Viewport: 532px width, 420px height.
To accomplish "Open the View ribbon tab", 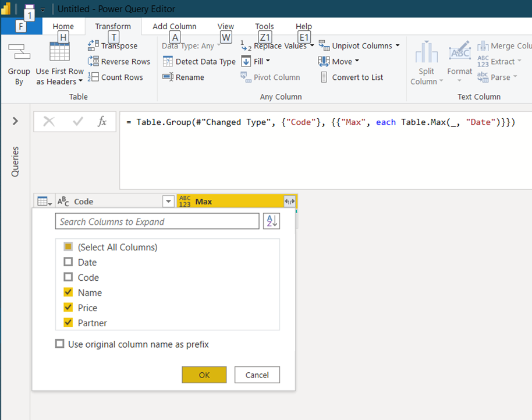I will pyautogui.click(x=226, y=26).
